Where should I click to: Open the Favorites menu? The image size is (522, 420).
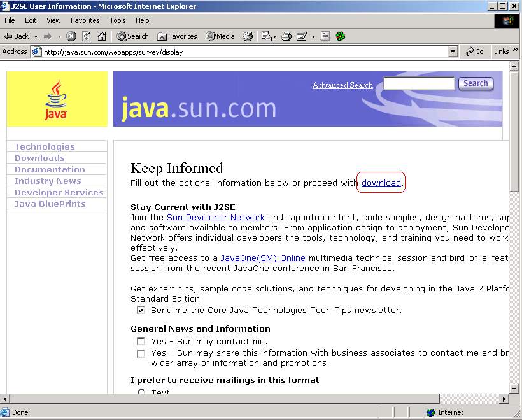(85, 20)
